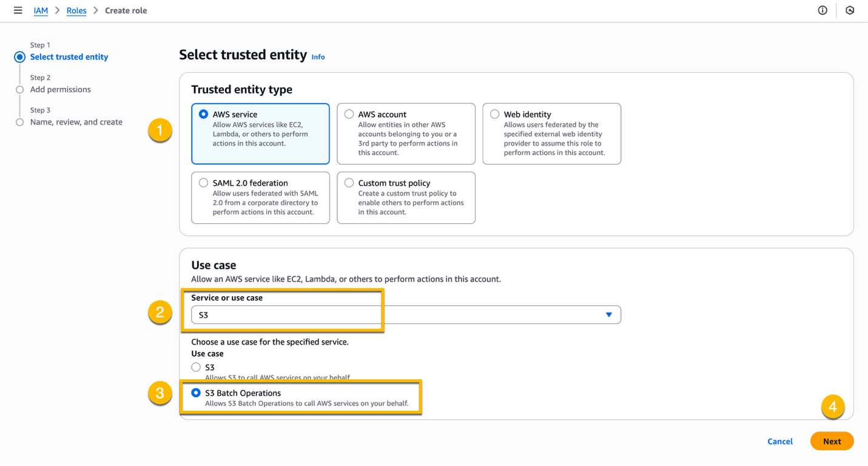The height and width of the screenshot is (466, 868).
Task: Open Roles from the breadcrumb trail
Action: (76, 10)
